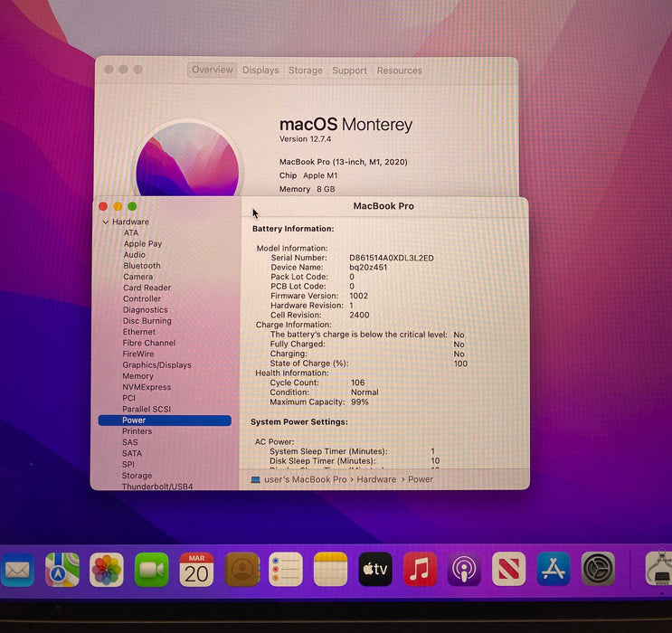Click the Cycle Count value 106
Viewport: 672px width, 633px height.
tap(358, 383)
